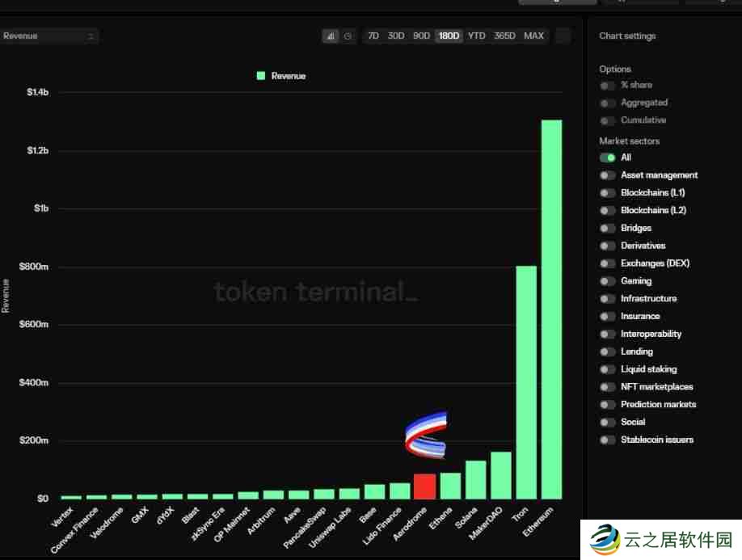
Task: Click the green Revenue legend marker
Action: tap(261, 76)
